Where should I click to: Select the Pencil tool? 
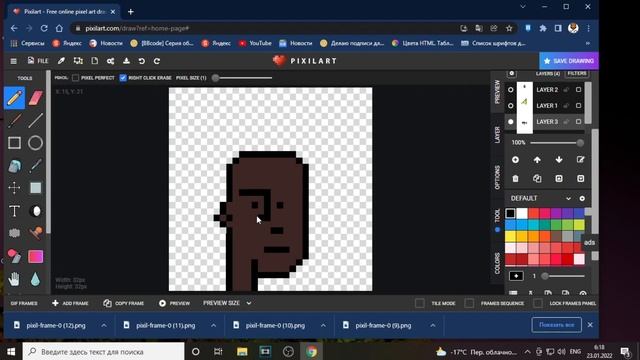point(15,98)
